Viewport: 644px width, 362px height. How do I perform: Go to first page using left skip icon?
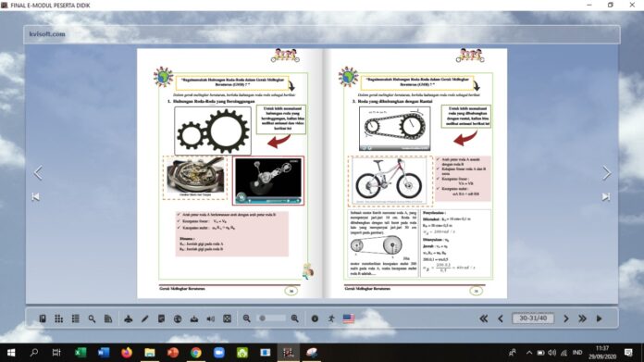click(x=36, y=197)
